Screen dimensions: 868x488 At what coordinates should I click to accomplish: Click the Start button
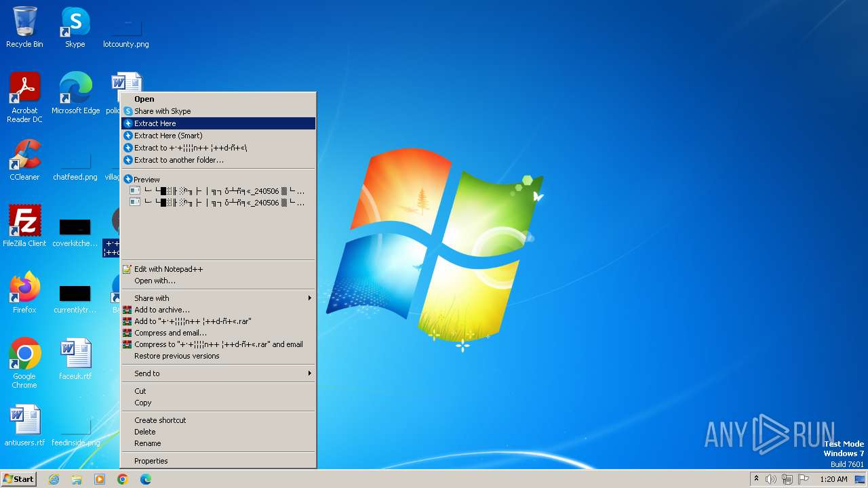(18, 479)
